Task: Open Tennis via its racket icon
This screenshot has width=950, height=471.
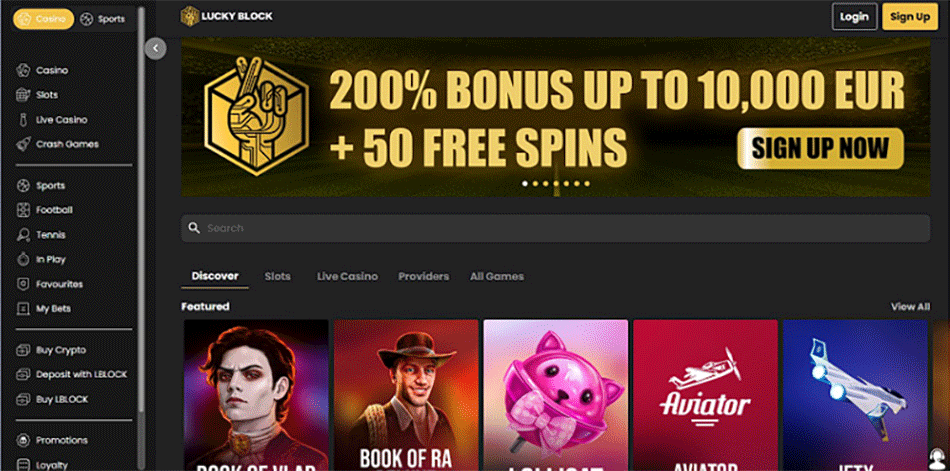Action: pyautogui.click(x=23, y=235)
